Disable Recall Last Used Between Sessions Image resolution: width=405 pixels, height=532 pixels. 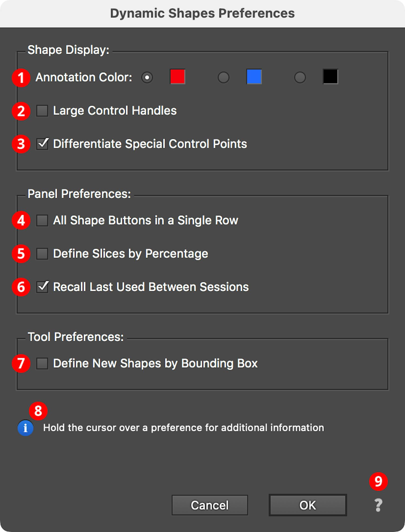tap(42, 287)
